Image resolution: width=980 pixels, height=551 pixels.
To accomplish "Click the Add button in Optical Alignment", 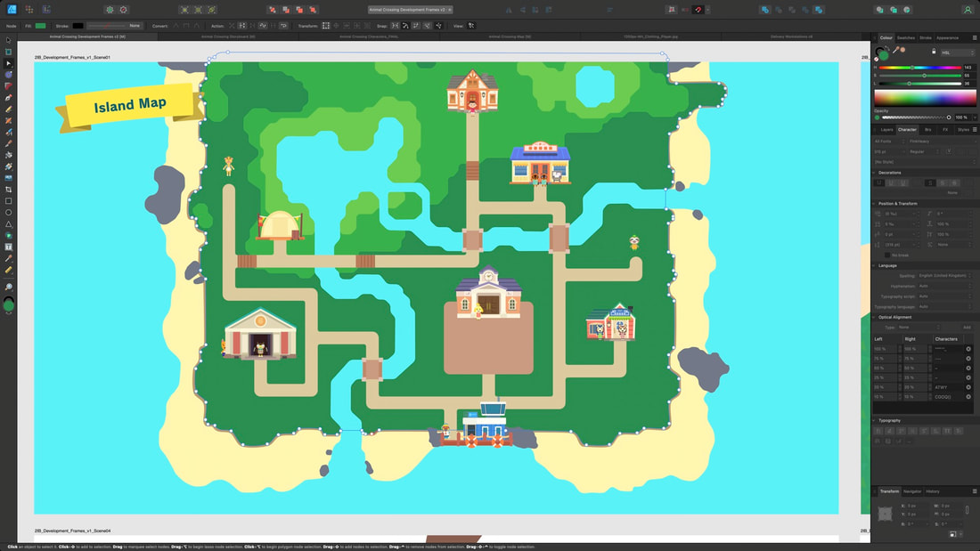I will point(967,328).
